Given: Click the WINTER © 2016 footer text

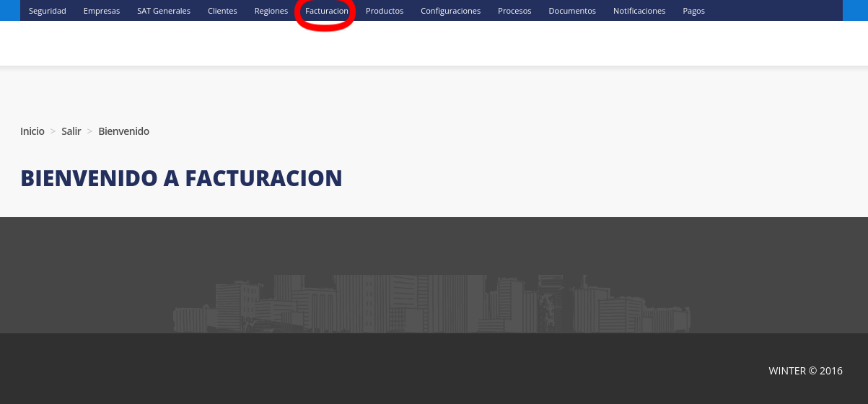Looking at the screenshot, I should pos(805,371).
